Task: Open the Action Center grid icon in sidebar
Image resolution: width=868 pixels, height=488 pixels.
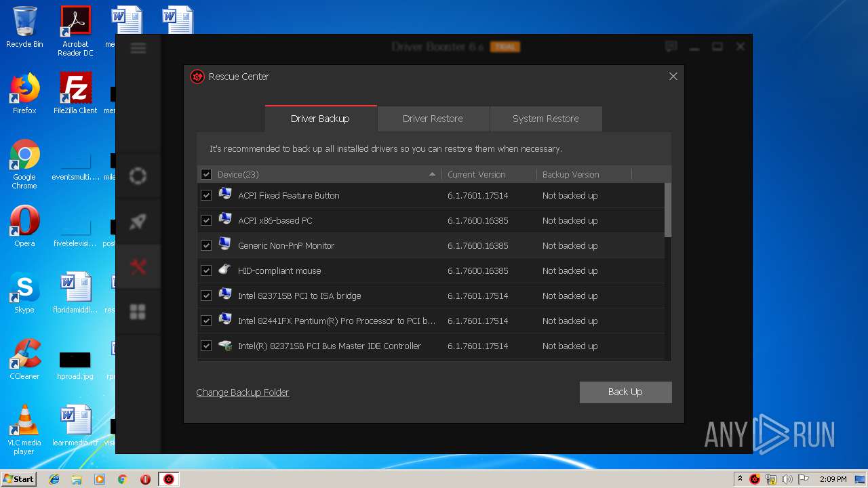Action: [x=138, y=312]
